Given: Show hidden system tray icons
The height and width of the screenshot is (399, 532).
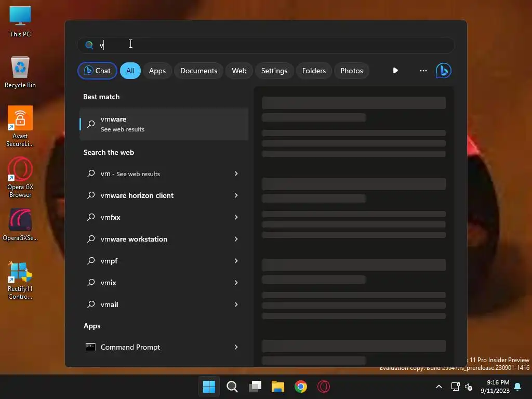Looking at the screenshot, I should 438,387.
